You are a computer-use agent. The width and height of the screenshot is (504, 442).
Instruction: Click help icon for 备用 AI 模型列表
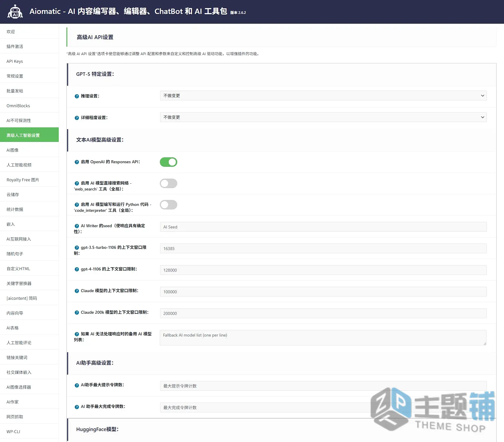(x=77, y=334)
